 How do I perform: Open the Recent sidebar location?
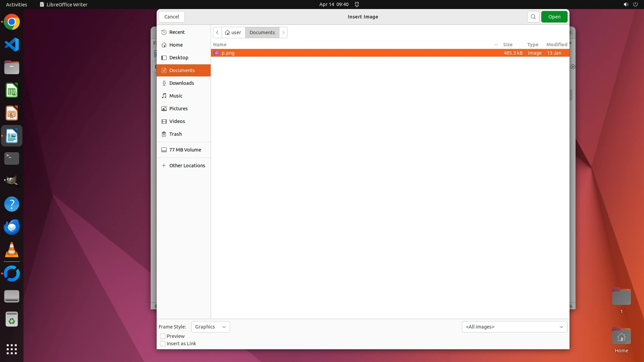177,32
